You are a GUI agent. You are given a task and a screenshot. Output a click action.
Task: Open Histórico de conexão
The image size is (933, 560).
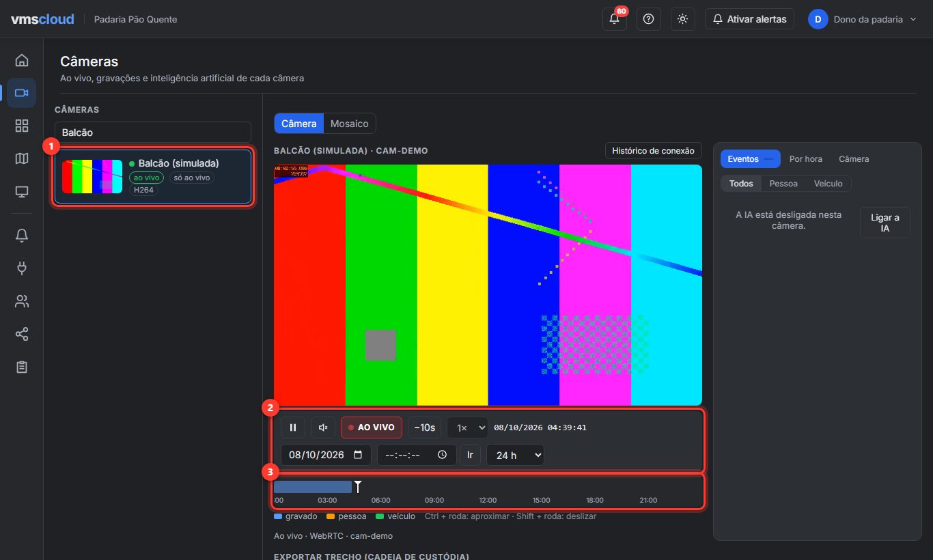click(653, 151)
